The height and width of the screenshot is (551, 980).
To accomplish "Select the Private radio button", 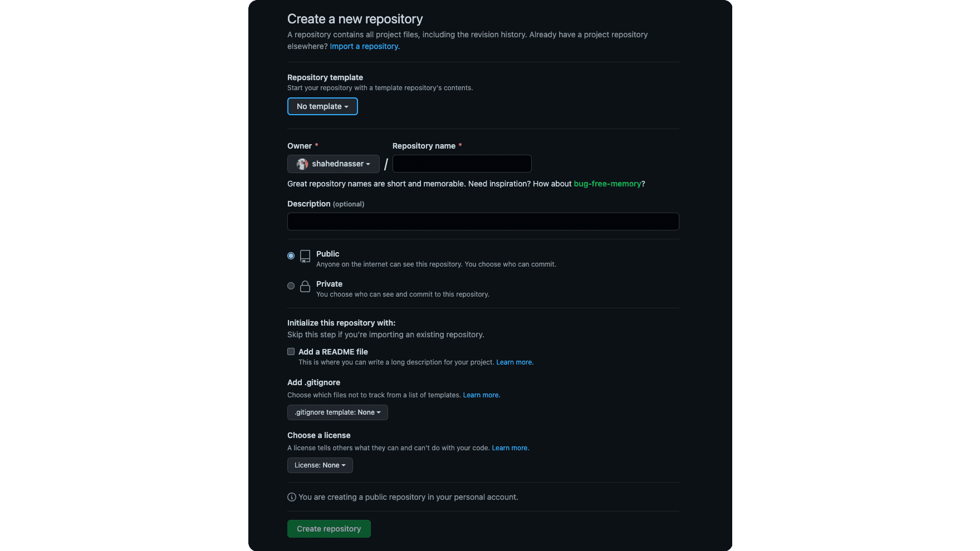I will [290, 286].
